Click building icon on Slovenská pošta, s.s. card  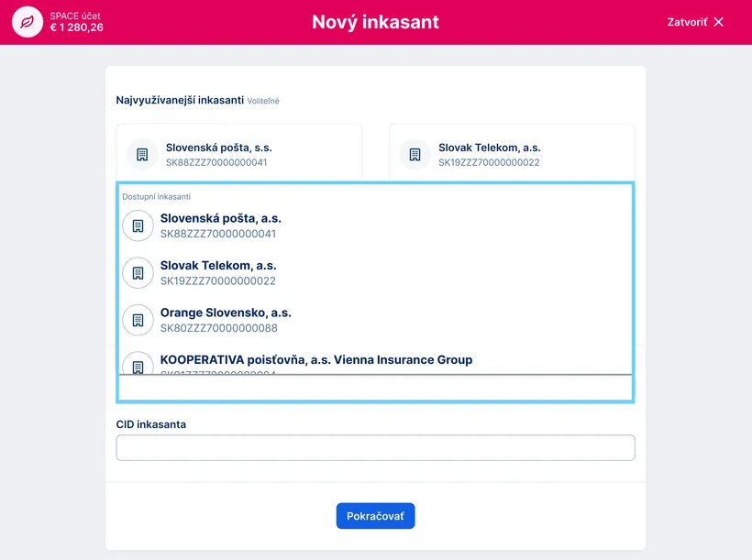[142, 154]
